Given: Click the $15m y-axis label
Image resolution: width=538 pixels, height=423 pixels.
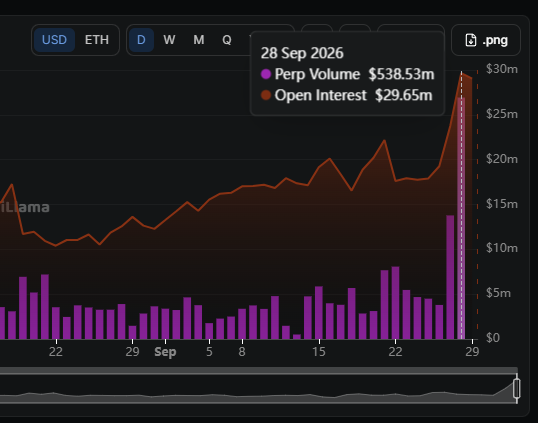Looking at the screenshot, I should pyautogui.click(x=502, y=204).
